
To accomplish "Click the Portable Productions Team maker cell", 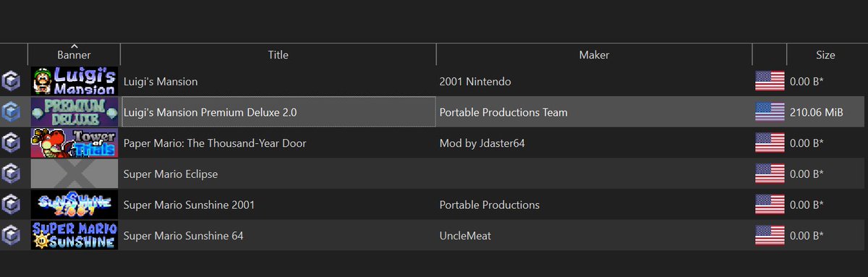I will (x=503, y=112).
